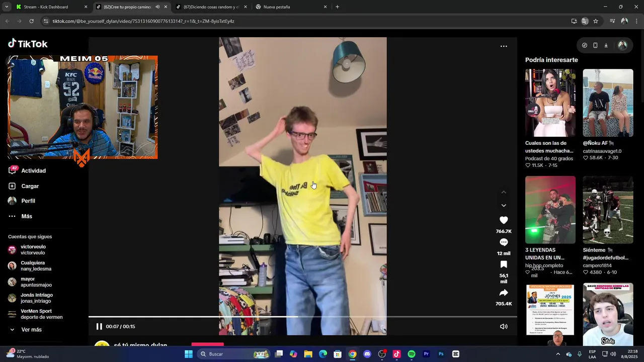Viewport: 644px width, 362px height.
Task: Mute the video using speaker icon
Action: 504,326
